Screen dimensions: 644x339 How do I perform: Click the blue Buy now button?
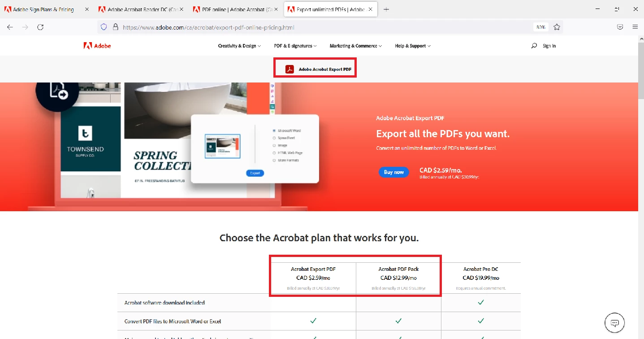(x=394, y=172)
